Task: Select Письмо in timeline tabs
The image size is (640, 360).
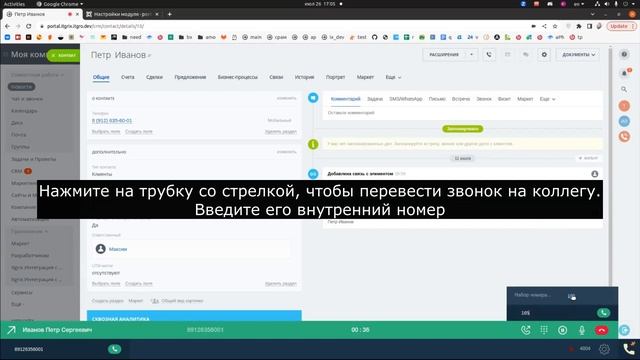Action: tap(437, 99)
